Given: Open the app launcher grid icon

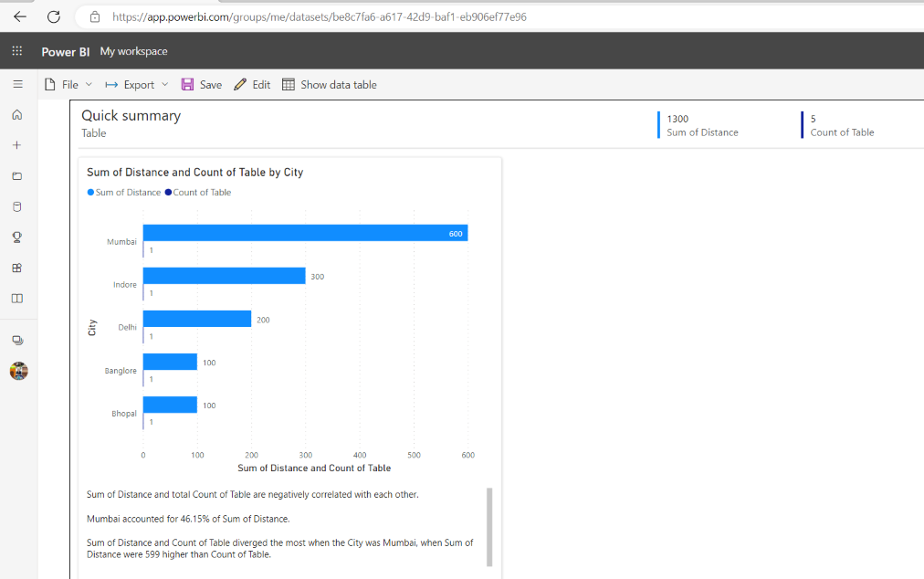Looking at the screenshot, I should click(x=17, y=51).
